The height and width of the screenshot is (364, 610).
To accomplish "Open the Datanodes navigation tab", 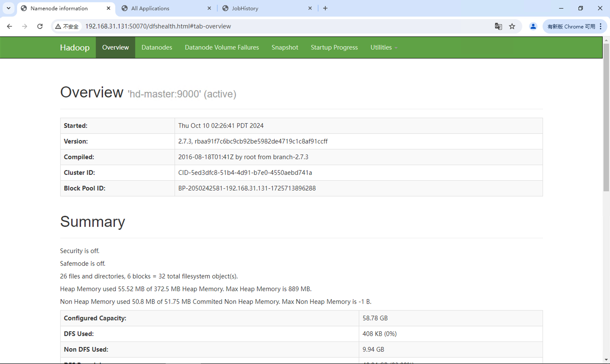I will click(x=157, y=47).
